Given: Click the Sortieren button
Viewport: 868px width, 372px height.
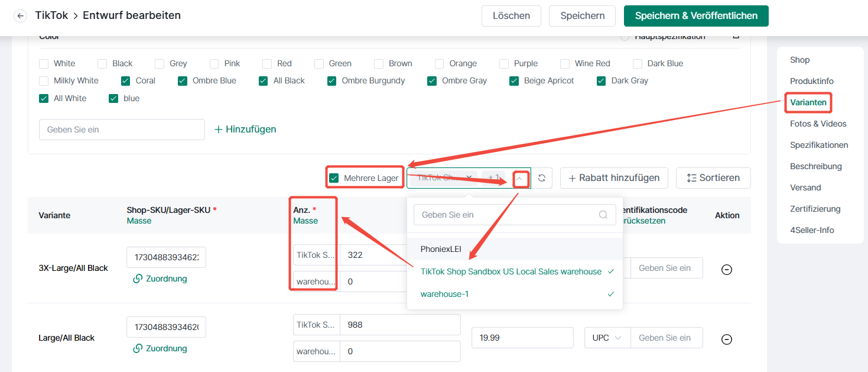Looking at the screenshot, I should 713,178.
